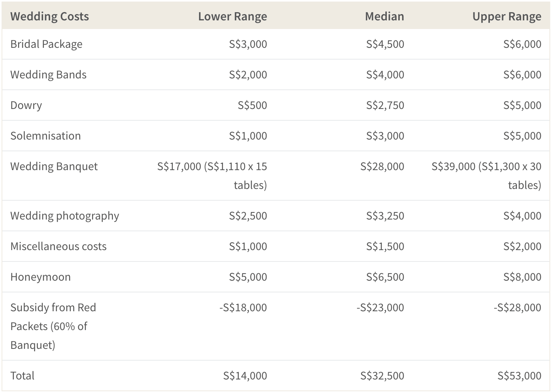Image resolution: width=551 pixels, height=392 pixels.
Task: Select the S$14,000 lower total value
Action: tap(245, 376)
